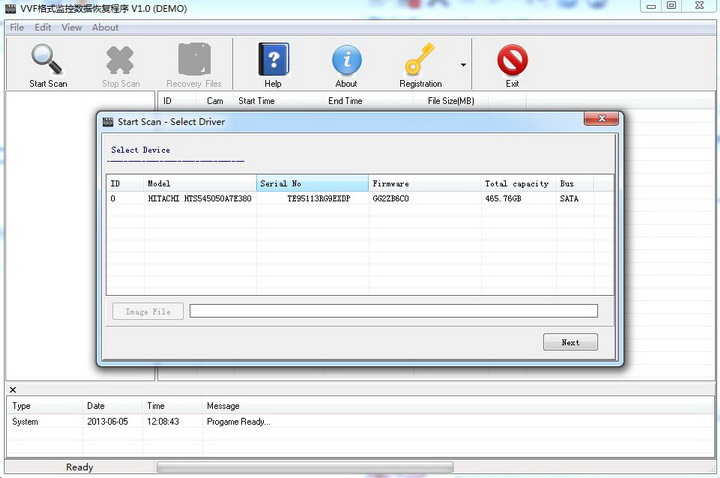Sort devices by Serial No column header
Image resolution: width=720 pixels, height=478 pixels.
pos(312,183)
